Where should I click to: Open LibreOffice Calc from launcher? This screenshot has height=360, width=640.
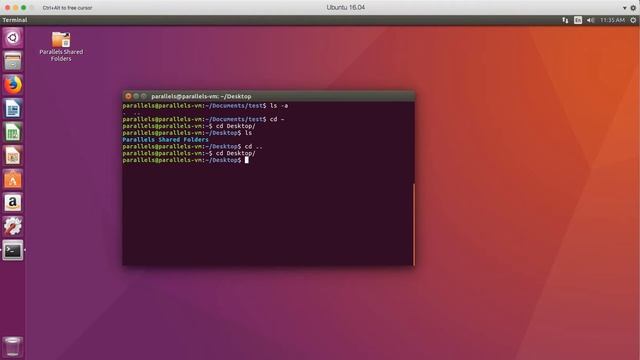(13, 132)
